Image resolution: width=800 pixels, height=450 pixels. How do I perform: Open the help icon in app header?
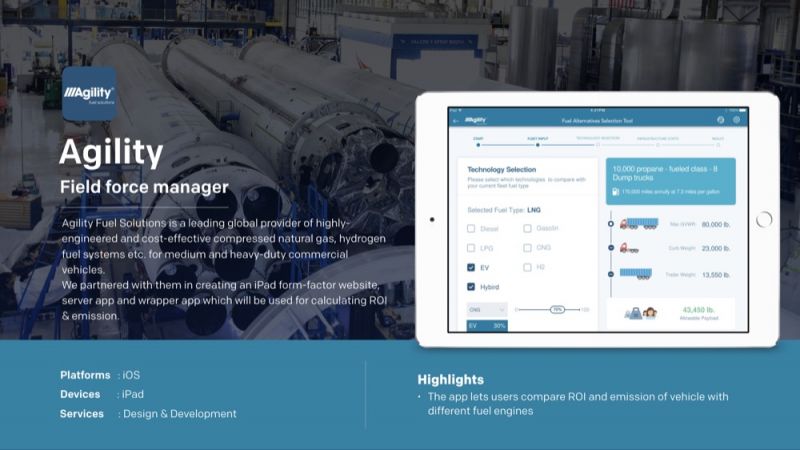(720, 120)
